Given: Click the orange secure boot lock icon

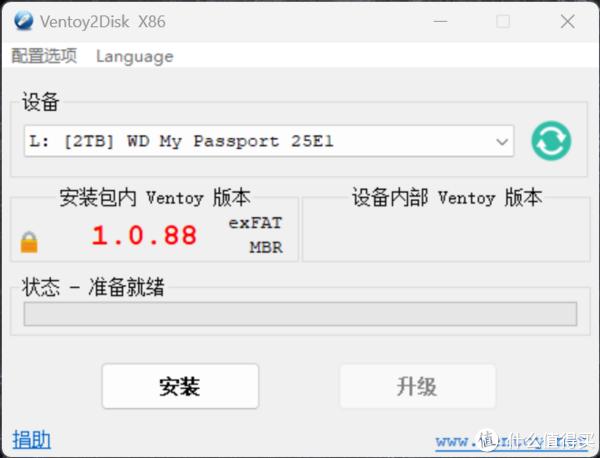Looking at the screenshot, I should pyautogui.click(x=29, y=242).
